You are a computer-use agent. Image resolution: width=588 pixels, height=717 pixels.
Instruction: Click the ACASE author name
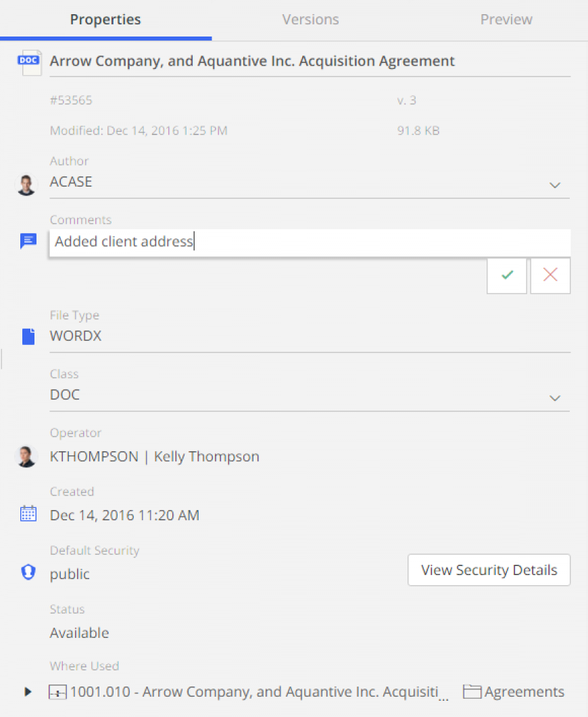pos(71,182)
